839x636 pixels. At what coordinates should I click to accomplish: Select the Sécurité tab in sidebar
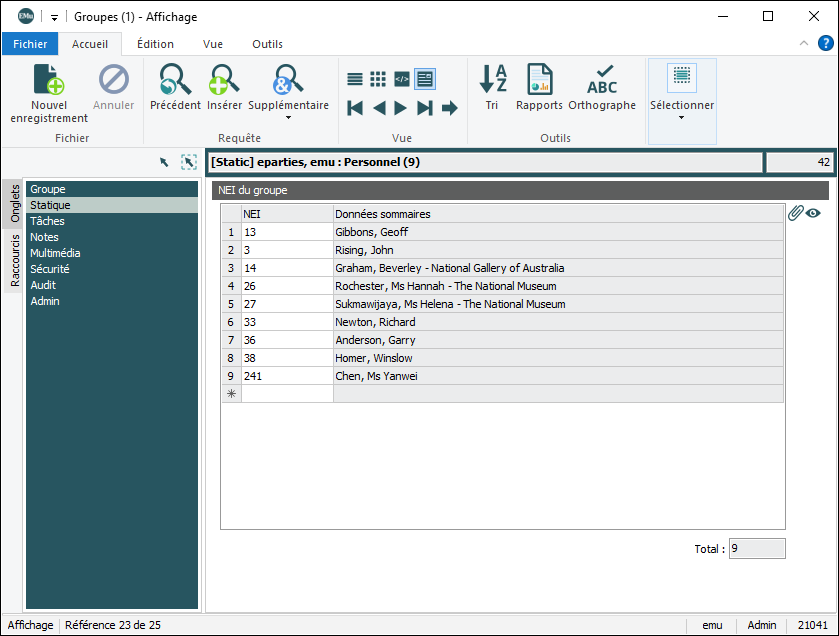coord(50,269)
